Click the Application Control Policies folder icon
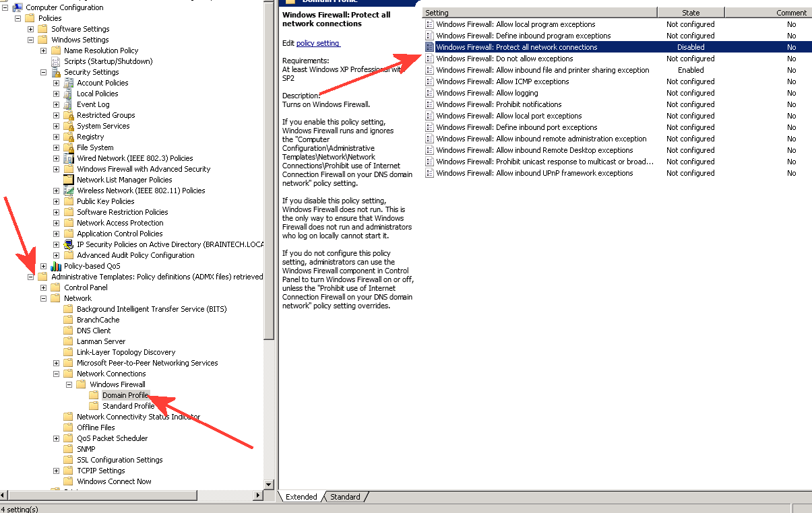The image size is (812, 513). click(68, 234)
